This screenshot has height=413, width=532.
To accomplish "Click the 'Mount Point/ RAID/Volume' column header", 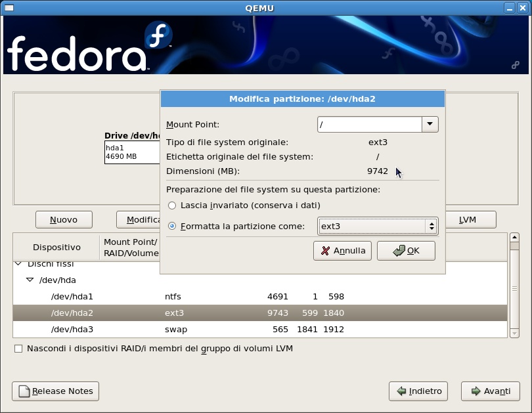I will point(131,248).
